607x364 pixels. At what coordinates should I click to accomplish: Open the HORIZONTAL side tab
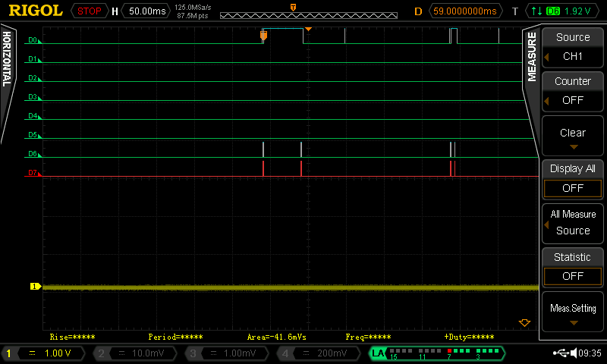tap(7, 59)
